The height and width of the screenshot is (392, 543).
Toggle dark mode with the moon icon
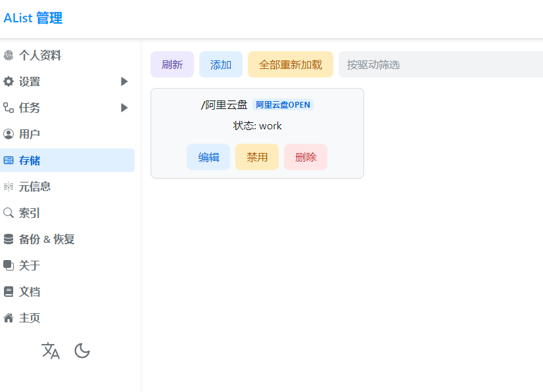point(82,351)
